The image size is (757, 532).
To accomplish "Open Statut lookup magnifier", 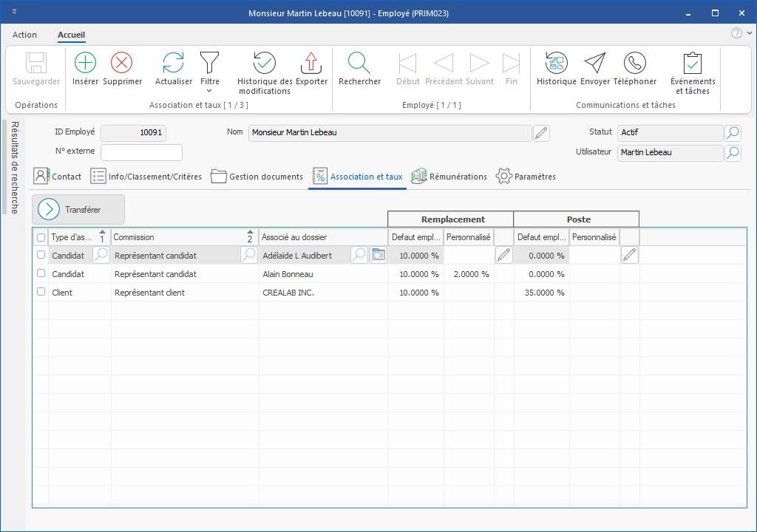I will click(733, 133).
